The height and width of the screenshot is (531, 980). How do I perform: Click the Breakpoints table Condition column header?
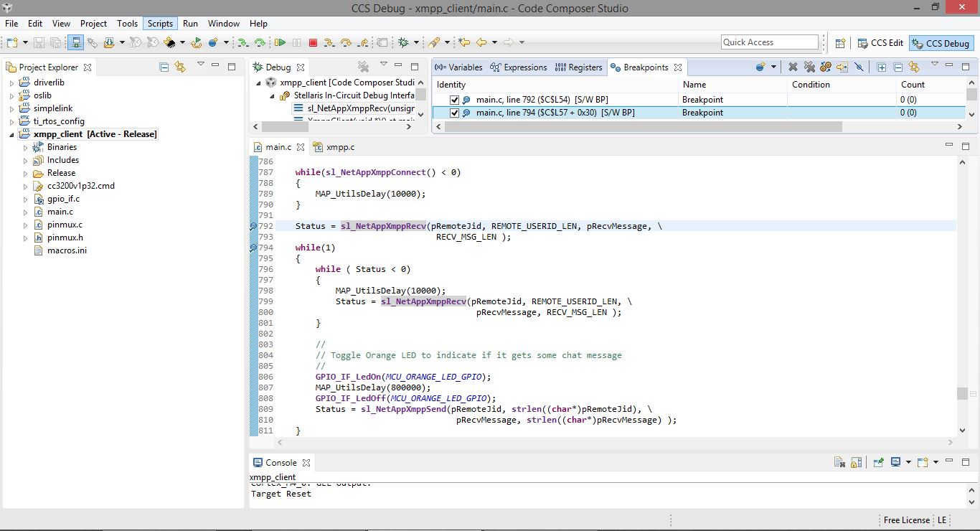(x=842, y=85)
